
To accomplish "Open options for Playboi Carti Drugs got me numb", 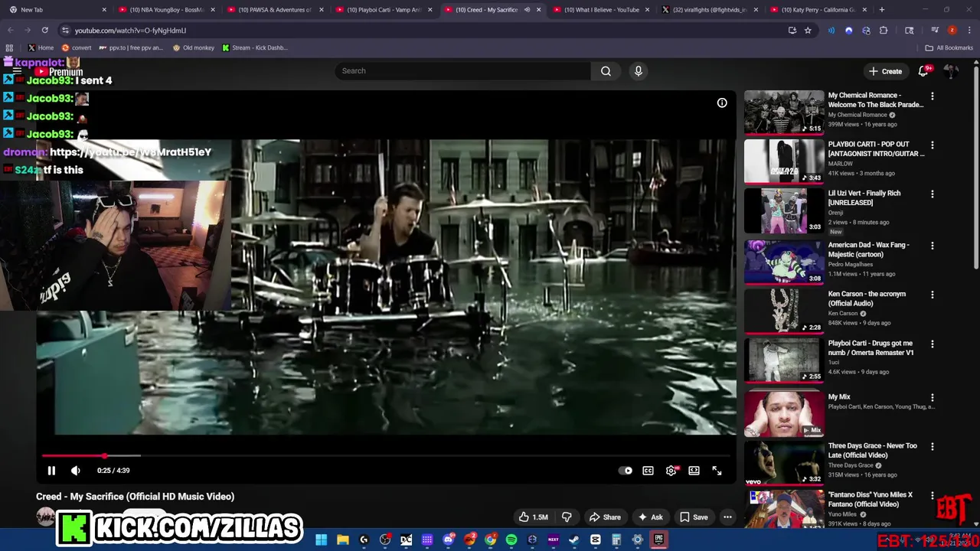I will (932, 344).
